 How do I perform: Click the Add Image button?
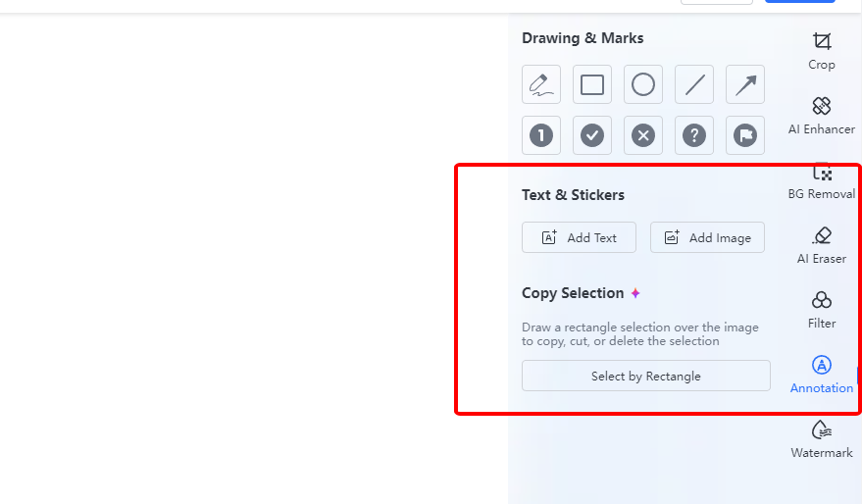pos(707,237)
